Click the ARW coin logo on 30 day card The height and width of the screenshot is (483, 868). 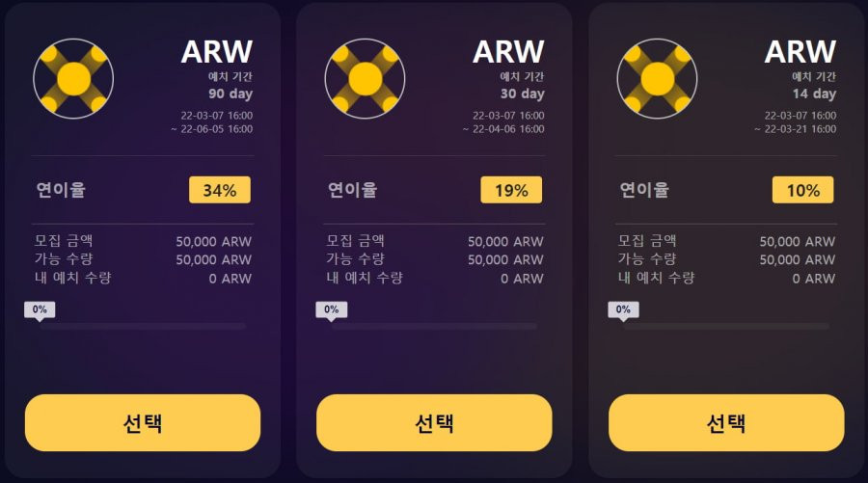coord(366,78)
